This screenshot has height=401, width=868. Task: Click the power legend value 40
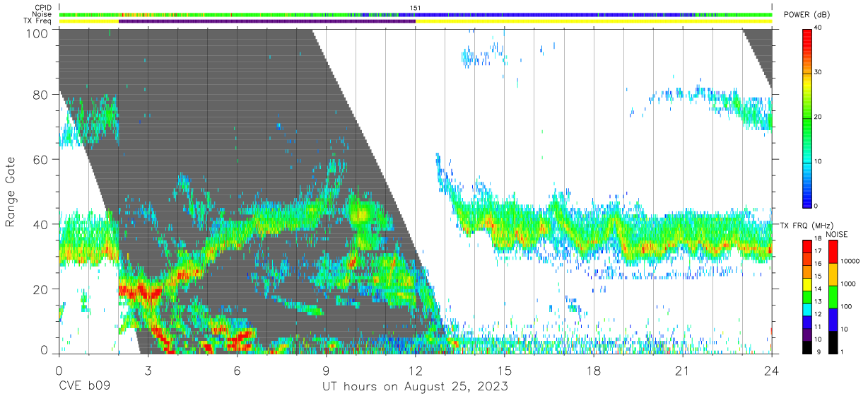click(x=819, y=28)
